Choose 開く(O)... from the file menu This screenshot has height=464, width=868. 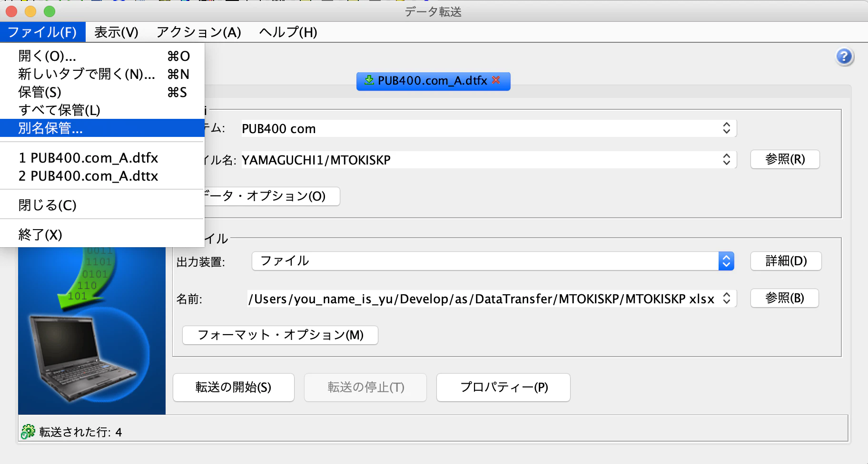[102, 56]
